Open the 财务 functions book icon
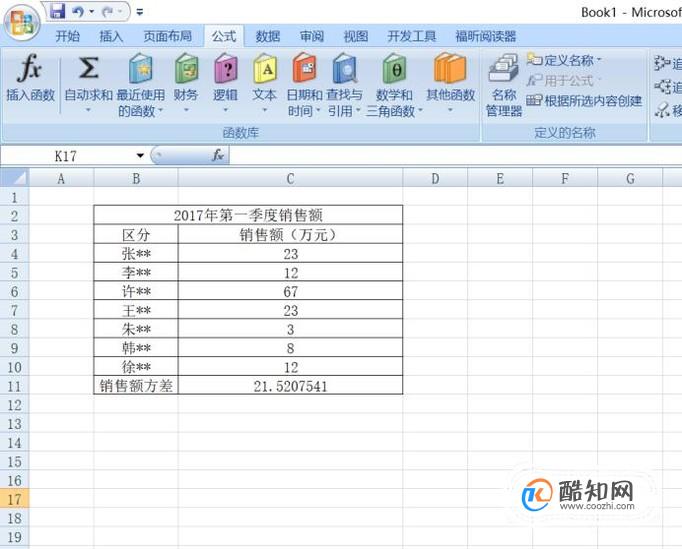This screenshot has height=549, width=682. pyautogui.click(x=186, y=68)
